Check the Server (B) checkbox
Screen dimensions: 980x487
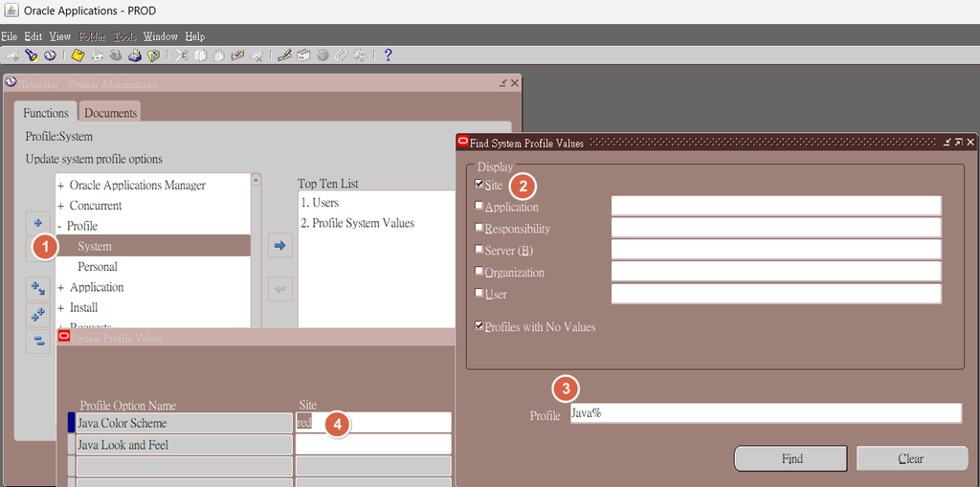(x=479, y=250)
